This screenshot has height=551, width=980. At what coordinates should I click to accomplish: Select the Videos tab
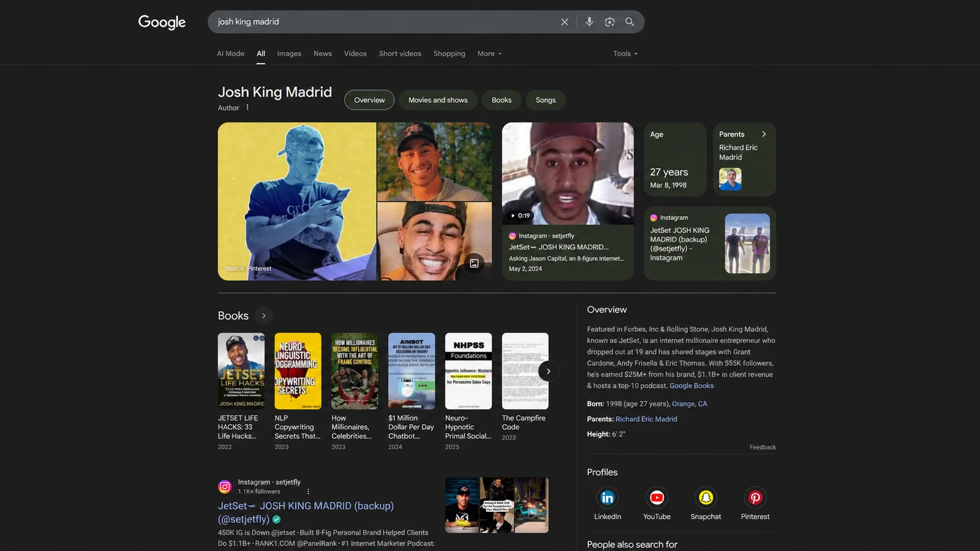(355, 54)
